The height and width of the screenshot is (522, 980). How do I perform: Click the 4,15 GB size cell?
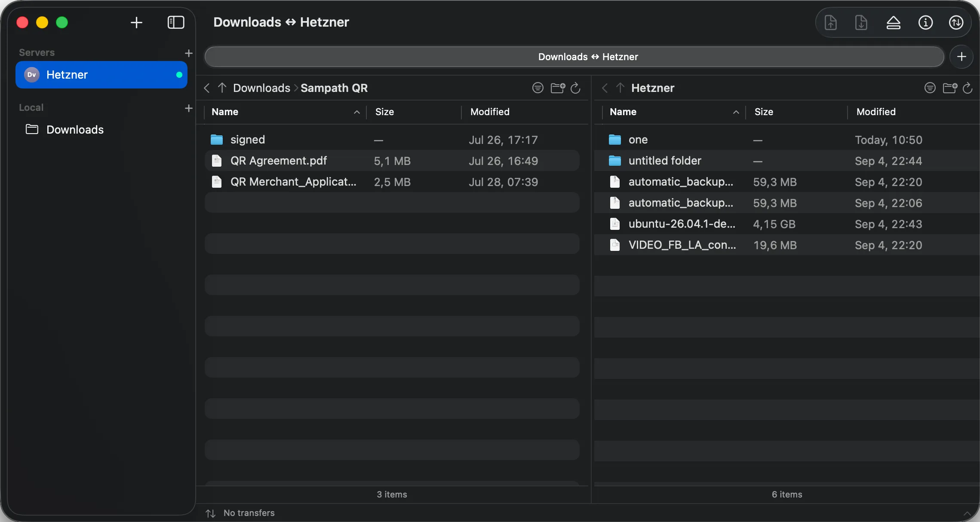[x=774, y=224]
